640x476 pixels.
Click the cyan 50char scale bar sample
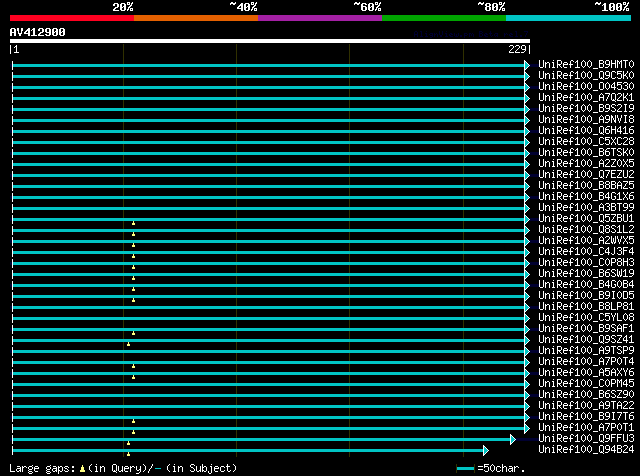(x=465, y=469)
